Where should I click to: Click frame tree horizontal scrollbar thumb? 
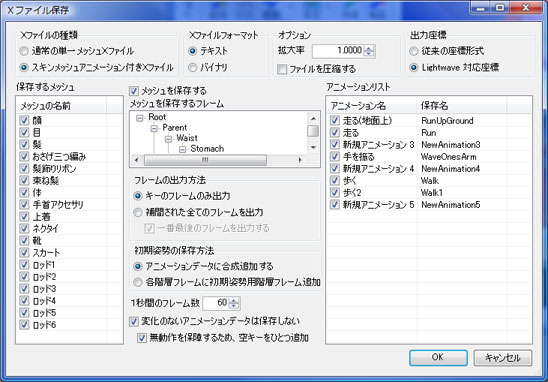point(205,160)
